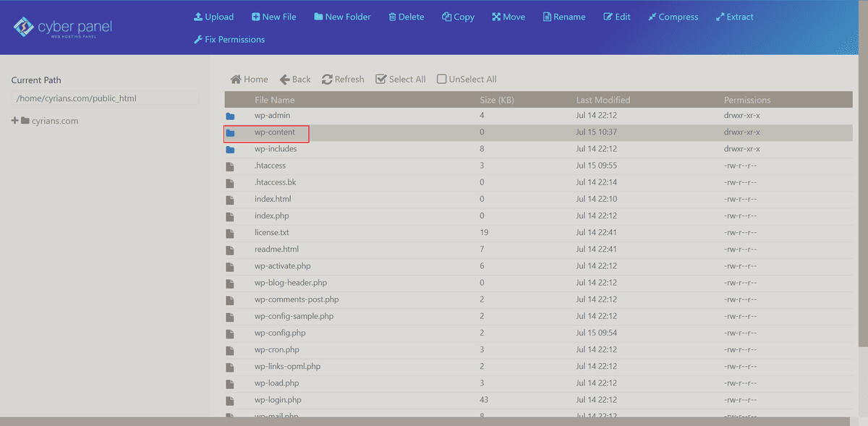Select the wp-admin file name
The image size is (868, 426).
pos(273,116)
